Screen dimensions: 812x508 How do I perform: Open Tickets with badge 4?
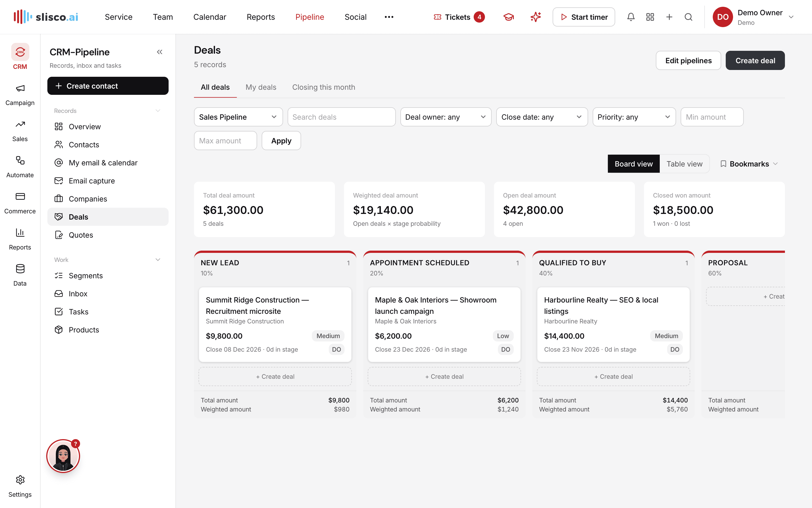459,17
